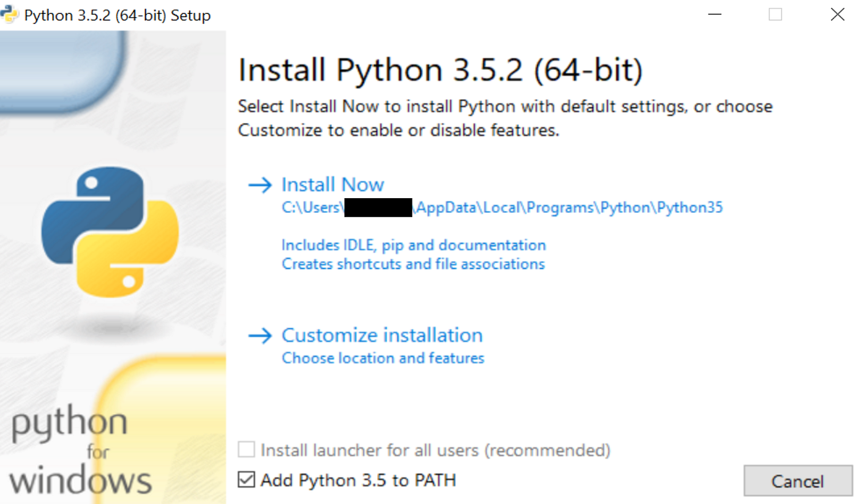Click Choose location and features text
This screenshot has height=504, width=857.
point(383,358)
